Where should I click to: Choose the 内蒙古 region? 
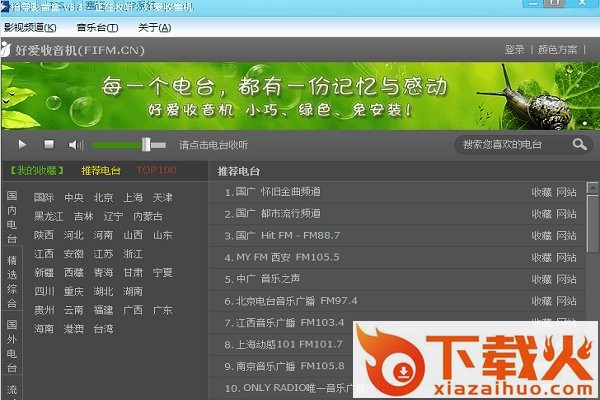click(148, 216)
